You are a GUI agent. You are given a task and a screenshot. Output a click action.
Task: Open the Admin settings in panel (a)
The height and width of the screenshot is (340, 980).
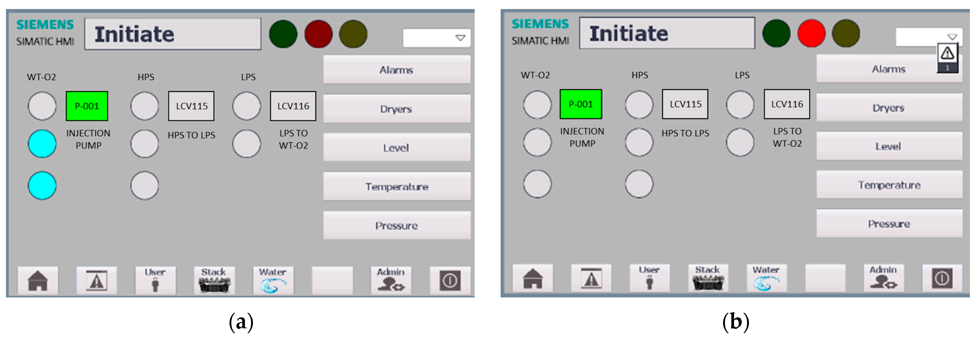click(x=391, y=281)
